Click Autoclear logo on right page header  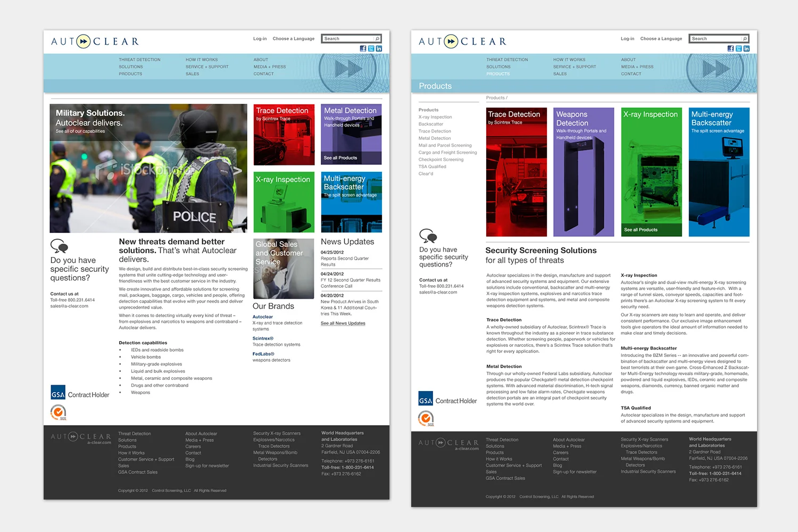(x=462, y=41)
